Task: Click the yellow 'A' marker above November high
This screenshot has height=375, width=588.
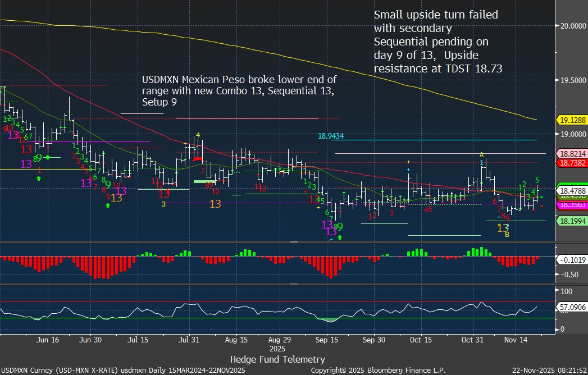Action: 481,154
